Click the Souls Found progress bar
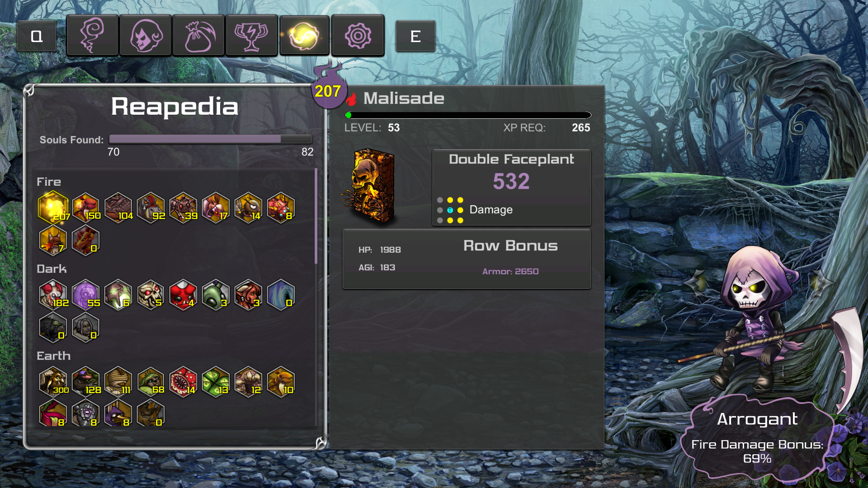 (211, 139)
